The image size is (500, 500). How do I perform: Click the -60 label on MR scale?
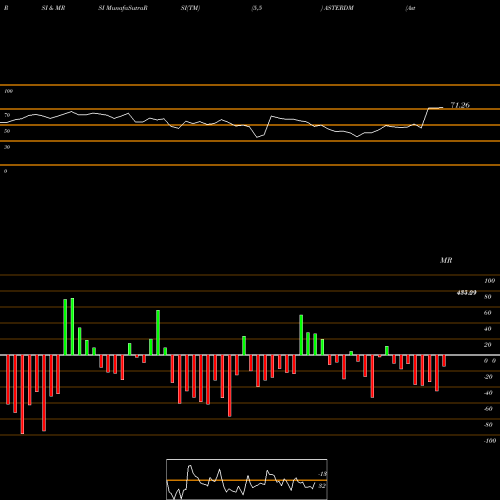tap(488, 409)
